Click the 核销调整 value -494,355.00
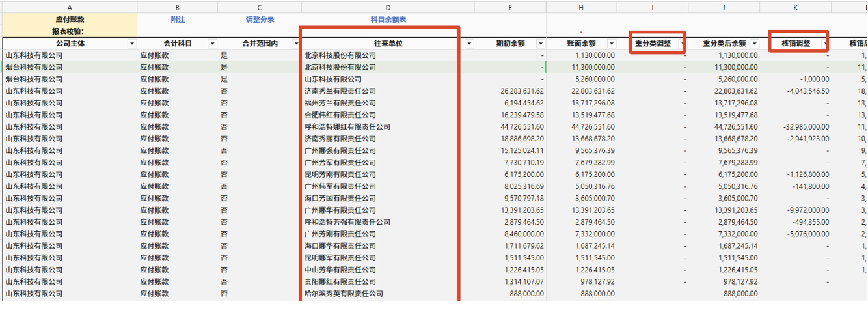Viewport: 868px width, 321px height. coord(811,222)
